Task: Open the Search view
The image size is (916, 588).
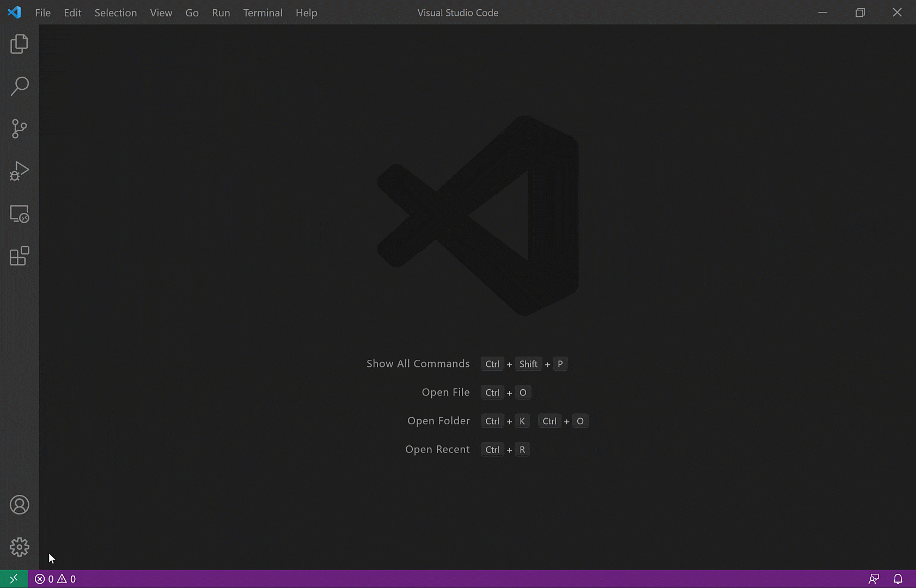Action: 20,85
